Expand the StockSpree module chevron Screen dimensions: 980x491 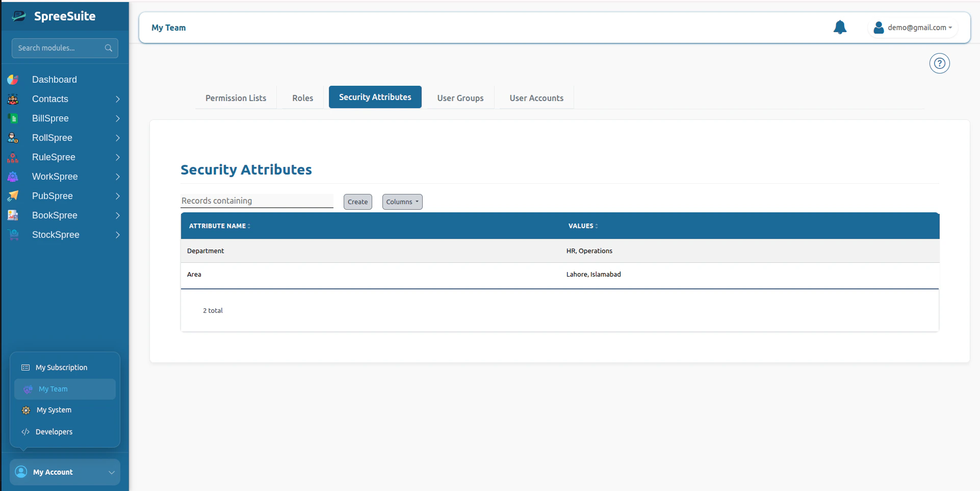click(118, 235)
